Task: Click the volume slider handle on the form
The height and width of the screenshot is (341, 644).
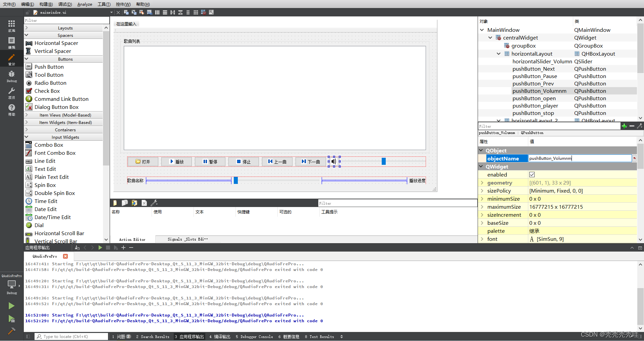Action: (383, 161)
